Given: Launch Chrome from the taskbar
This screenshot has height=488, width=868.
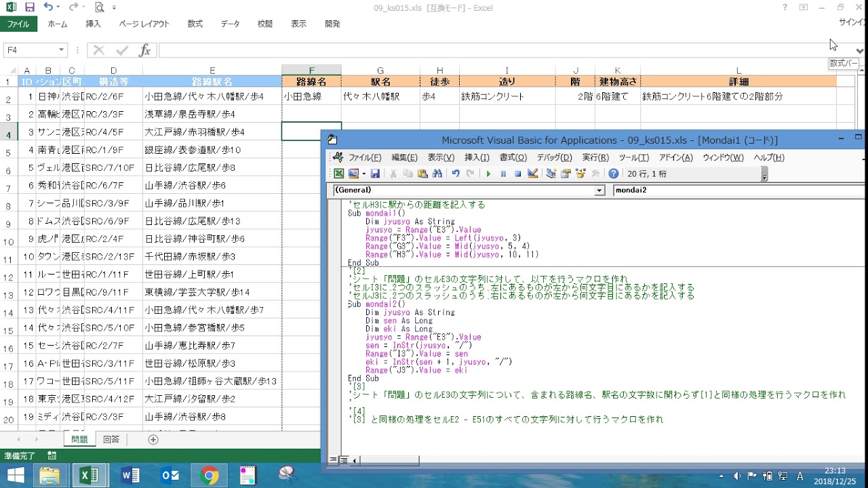Looking at the screenshot, I should point(210,475).
